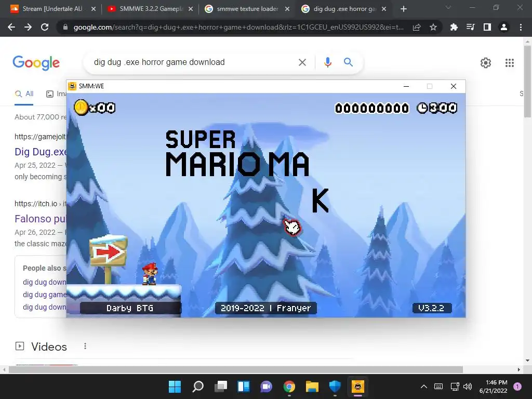Click the red arrow sign in SMM:WE
532x399 pixels.
(x=109, y=252)
